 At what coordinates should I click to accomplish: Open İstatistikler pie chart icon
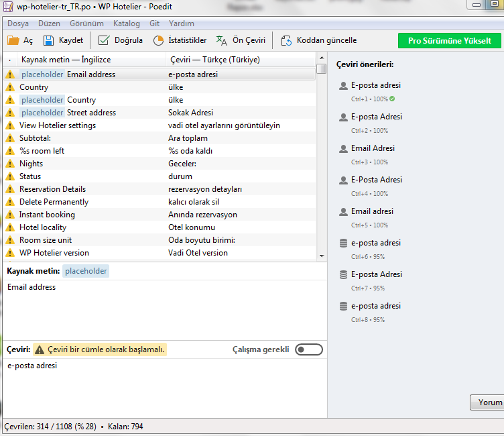click(158, 40)
